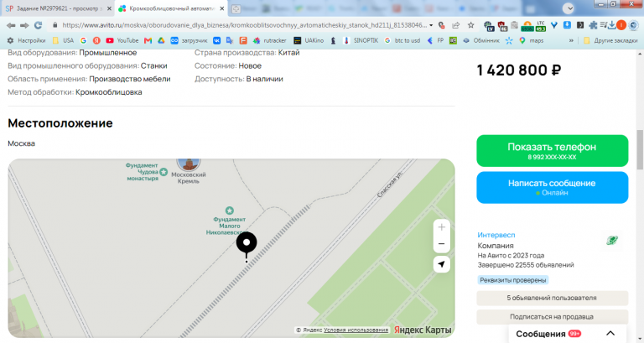
Task: Click Написать сообщение button
Action: pos(552,187)
